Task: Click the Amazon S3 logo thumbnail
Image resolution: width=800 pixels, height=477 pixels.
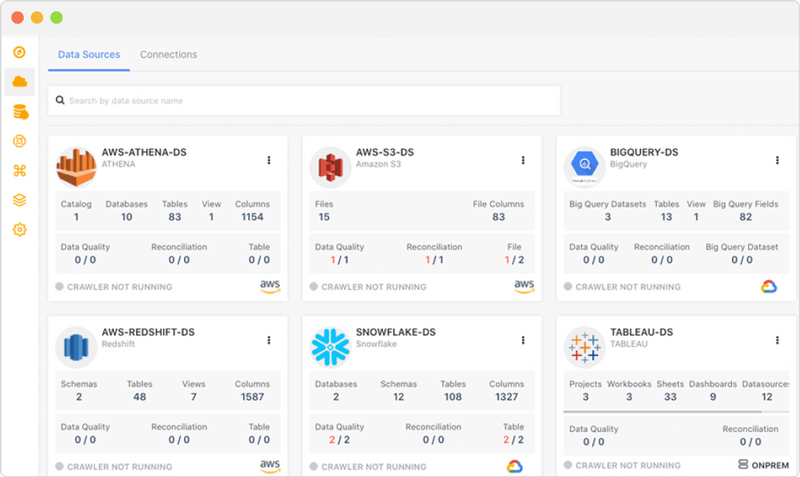Action: (329, 166)
